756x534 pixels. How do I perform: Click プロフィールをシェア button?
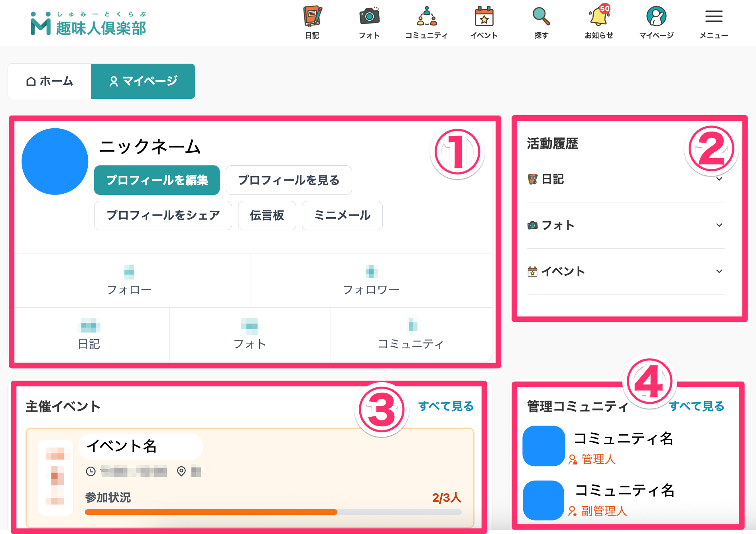[x=163, y=216]
